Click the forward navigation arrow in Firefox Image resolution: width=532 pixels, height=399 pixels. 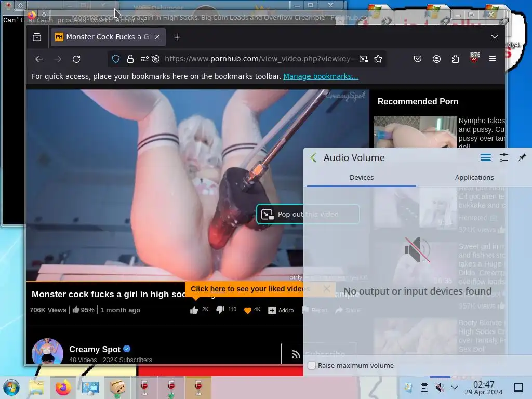58,59
